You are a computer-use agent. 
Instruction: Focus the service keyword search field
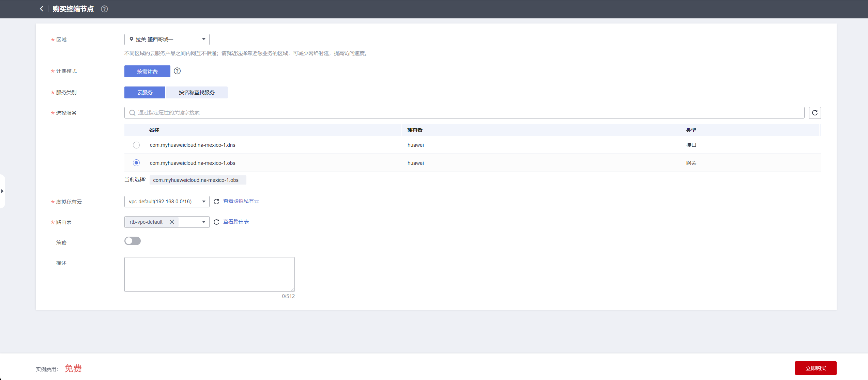464,113
